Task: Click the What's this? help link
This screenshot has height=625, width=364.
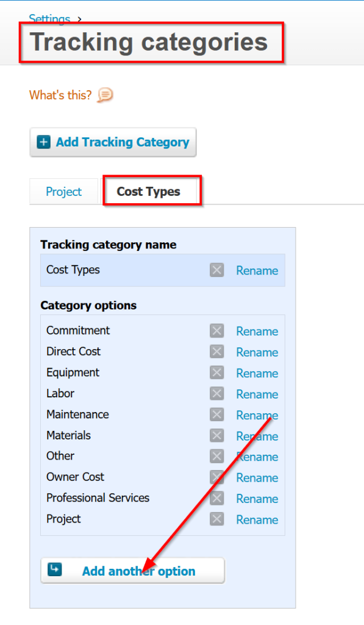Action: click(x=60, y=95)
